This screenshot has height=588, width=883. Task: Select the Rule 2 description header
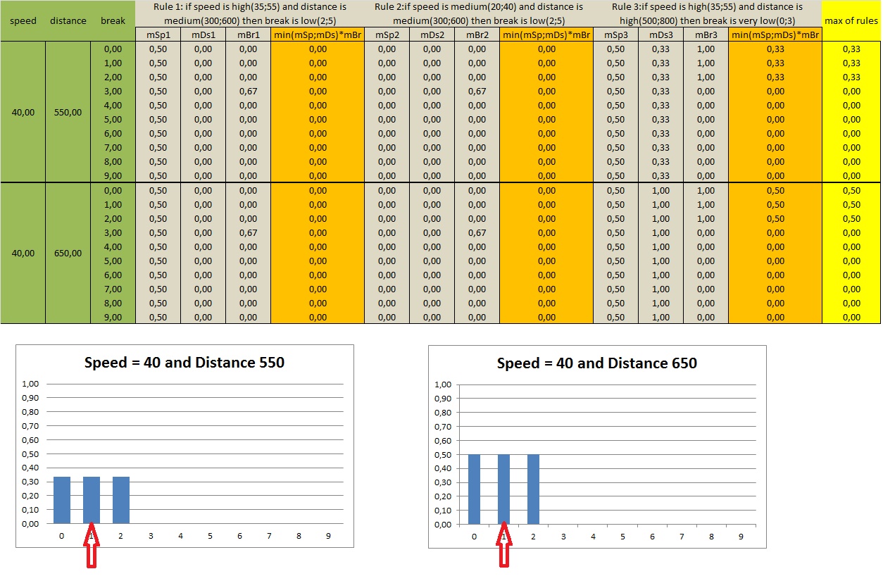click(479, 14)
